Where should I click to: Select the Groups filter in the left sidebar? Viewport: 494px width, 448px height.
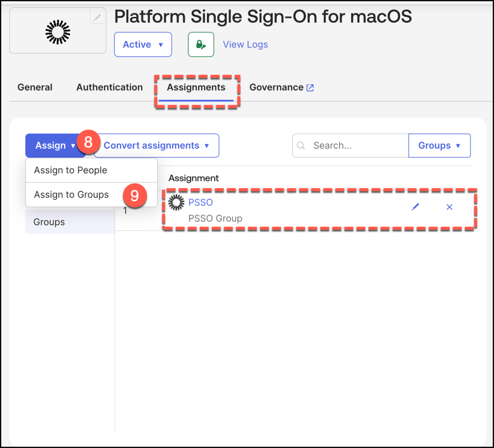coord(49,222)
